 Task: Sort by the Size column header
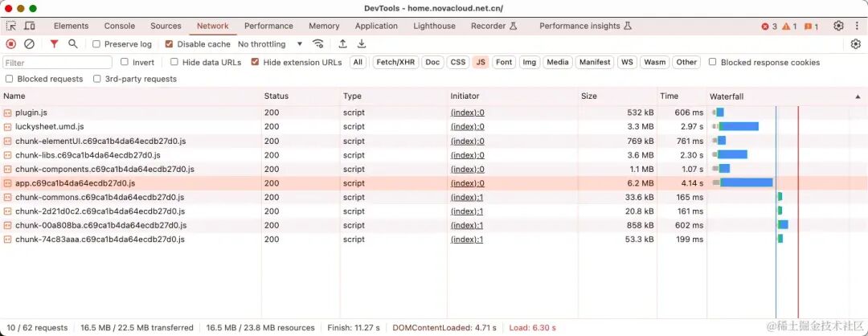pyautogui.click(x=617, y=96)
